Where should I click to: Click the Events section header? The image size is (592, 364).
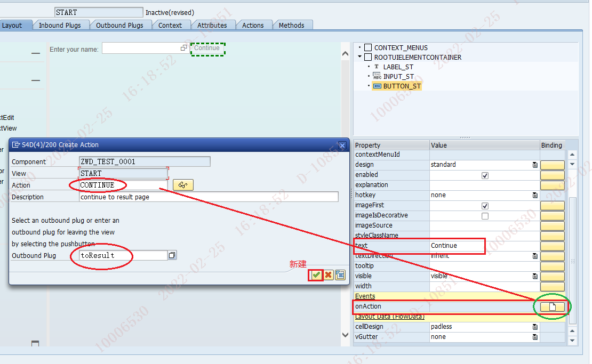365,296
